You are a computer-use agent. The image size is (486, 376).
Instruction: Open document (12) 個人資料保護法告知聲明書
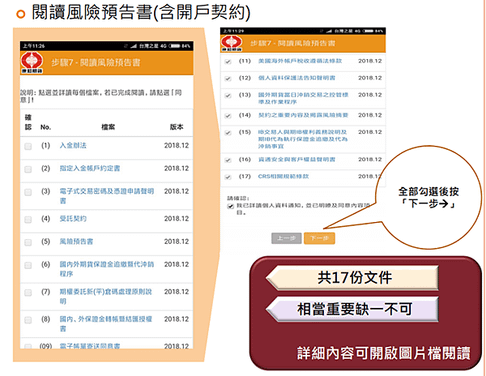pos(297,78)
